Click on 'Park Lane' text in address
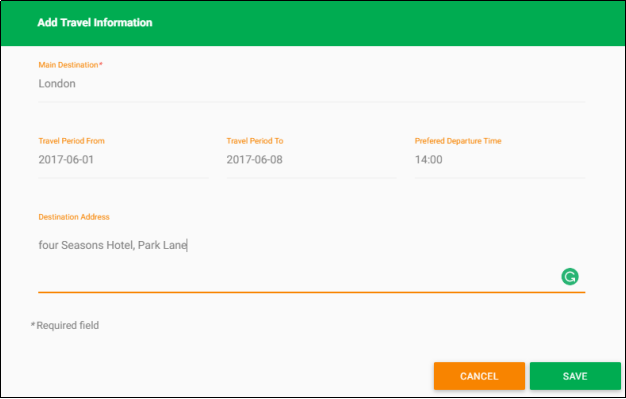This screenshot has height=399, width=626. (162, 245)
